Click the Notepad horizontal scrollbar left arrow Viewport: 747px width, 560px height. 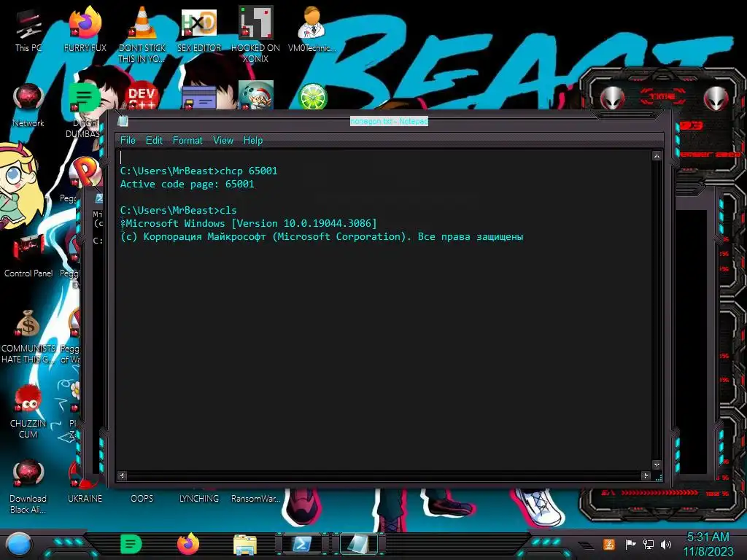tap(123, 475)
